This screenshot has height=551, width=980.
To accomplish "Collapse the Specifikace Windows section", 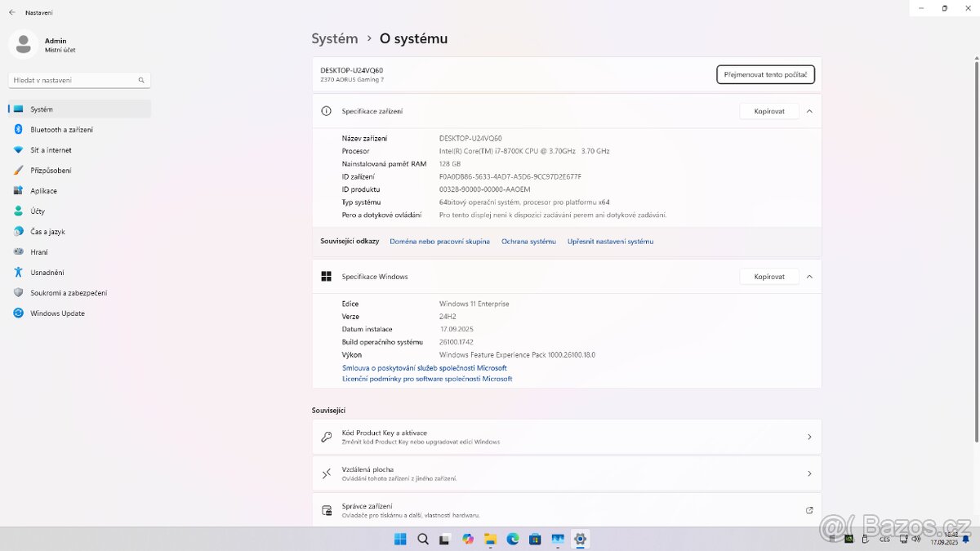I will coord(809,276).
